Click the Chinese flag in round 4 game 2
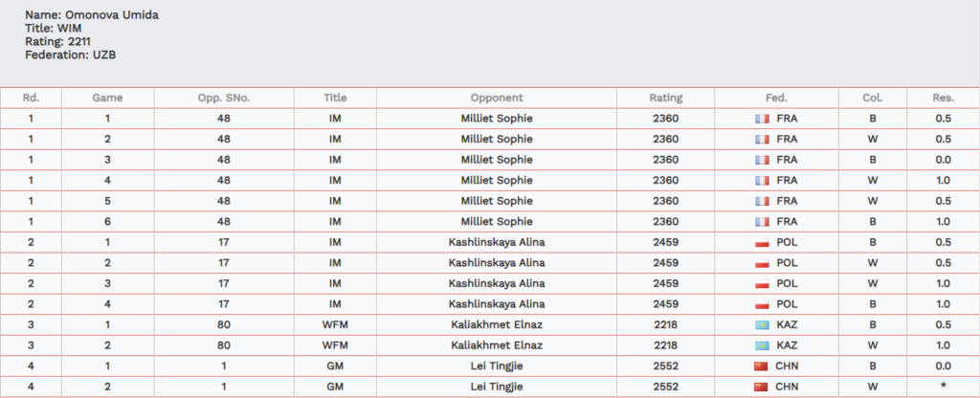This screenshot has width=980, height=398. tap(761, 387)
